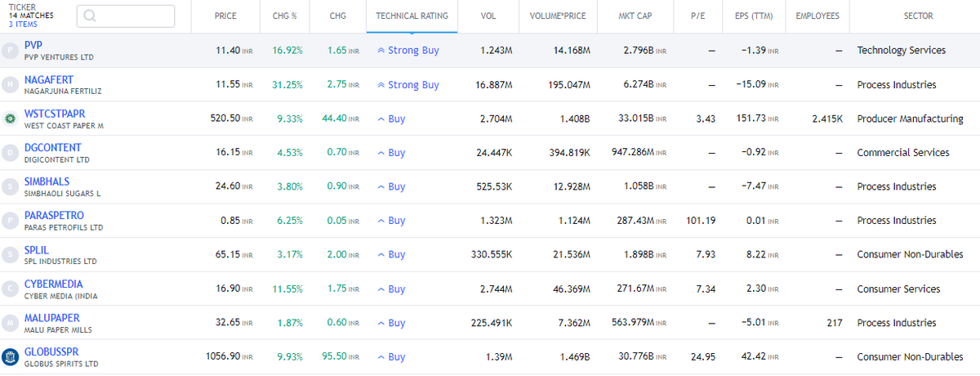Image resolution: width=980 pixels, height=376 pixels.
Task: Select GLOBUSSPR Buy rating
Action: point(391,357)
